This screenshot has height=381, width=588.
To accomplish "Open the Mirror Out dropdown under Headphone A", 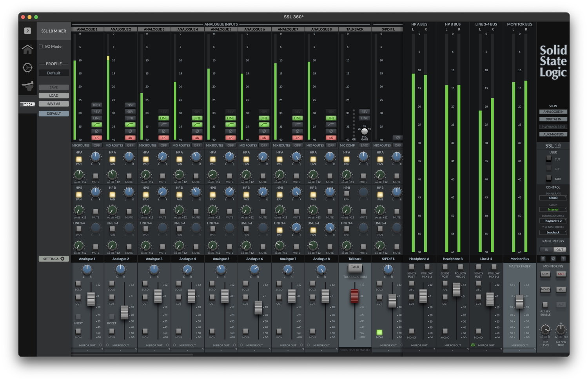I will tap(419, 350).
